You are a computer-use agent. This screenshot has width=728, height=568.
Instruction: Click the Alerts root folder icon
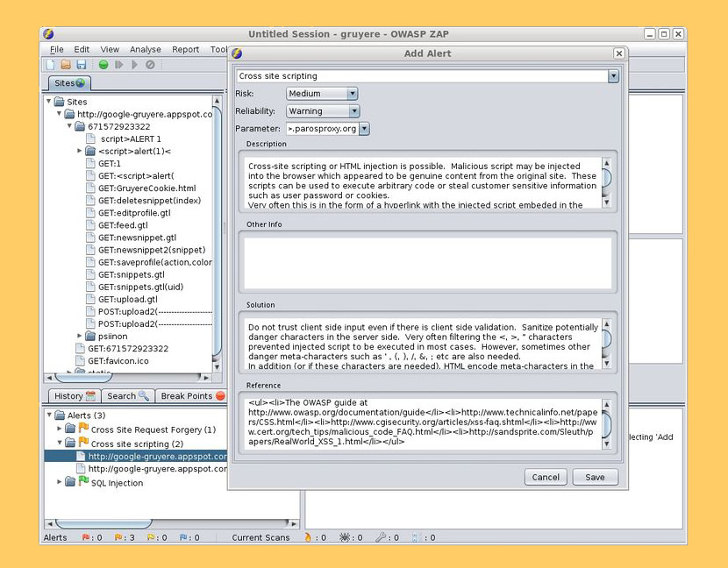60,415
